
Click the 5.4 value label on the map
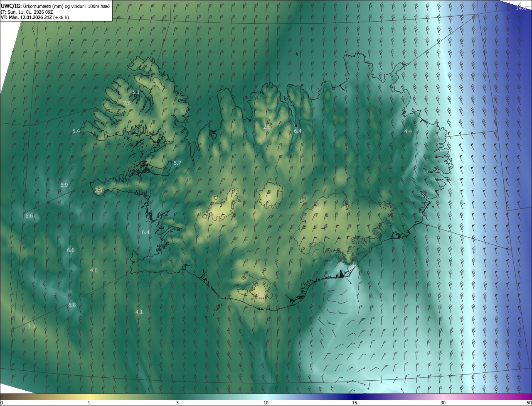76,131
